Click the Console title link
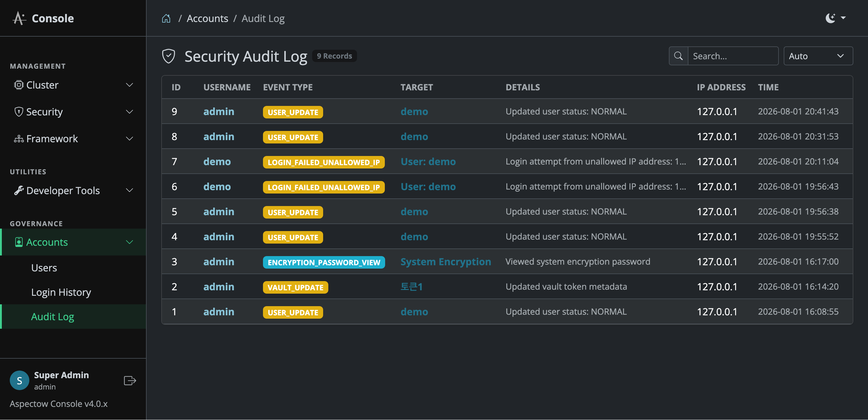The image size is (868, 420). [x=53, y=18]
